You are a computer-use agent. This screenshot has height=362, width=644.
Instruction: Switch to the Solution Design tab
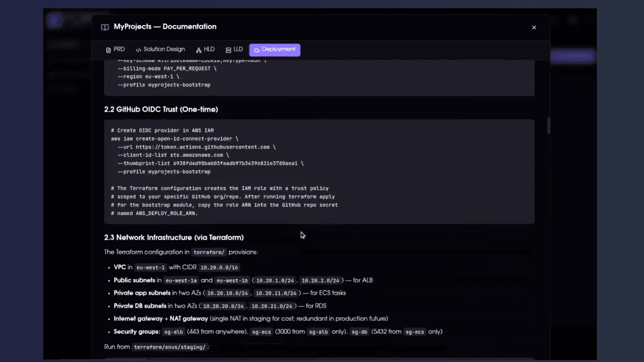coord(160,49)
